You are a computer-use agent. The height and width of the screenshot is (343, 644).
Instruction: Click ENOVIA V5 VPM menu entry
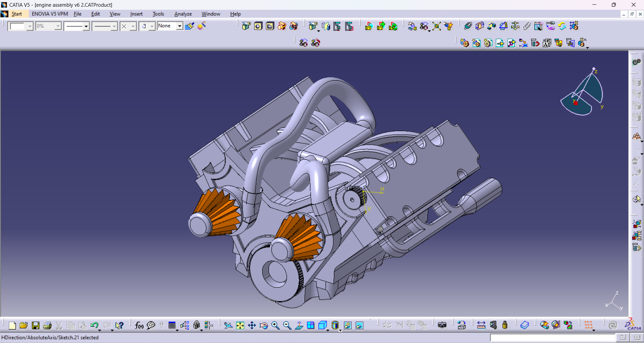[x=50, y=14]
